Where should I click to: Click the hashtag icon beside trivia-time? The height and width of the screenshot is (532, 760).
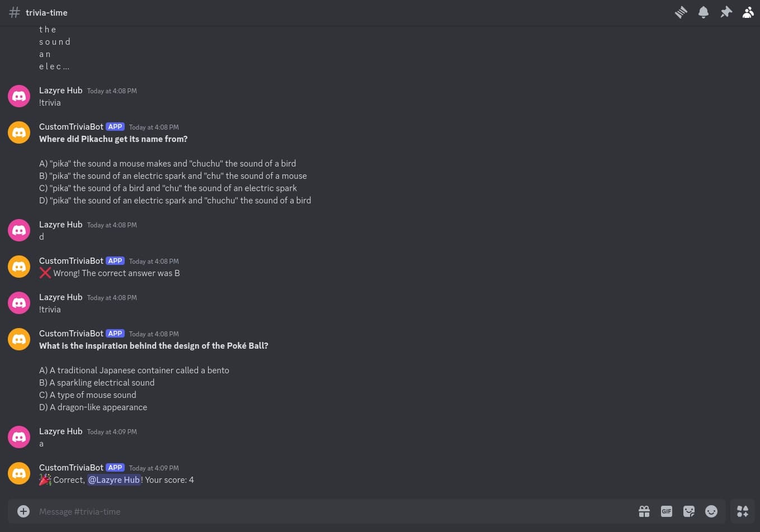[x=15, y=12]
